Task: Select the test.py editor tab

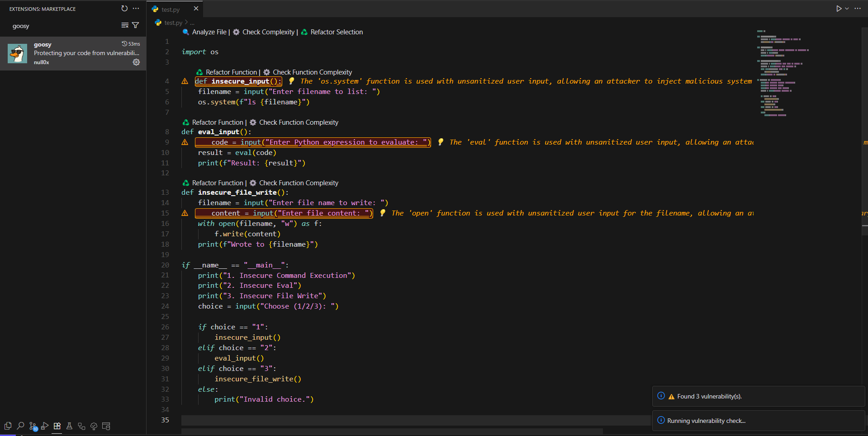Action: (x=175, y=9)
